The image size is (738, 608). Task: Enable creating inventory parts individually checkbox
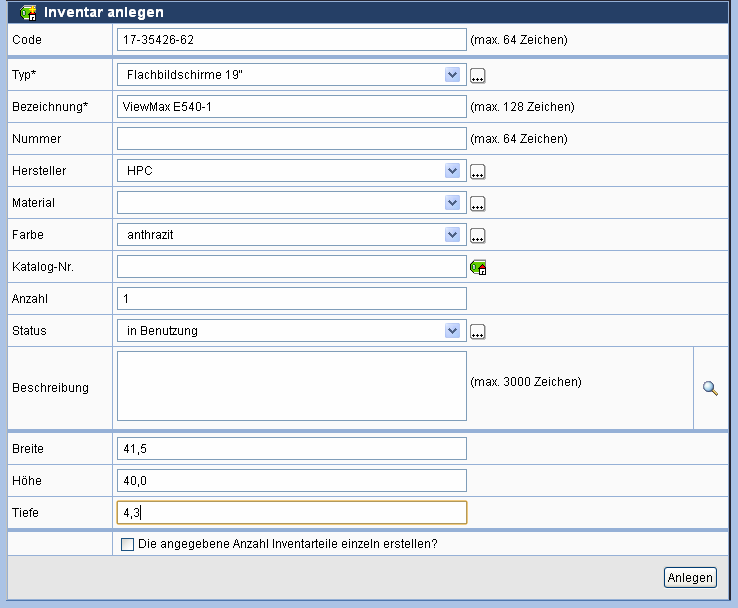(126, 545)
